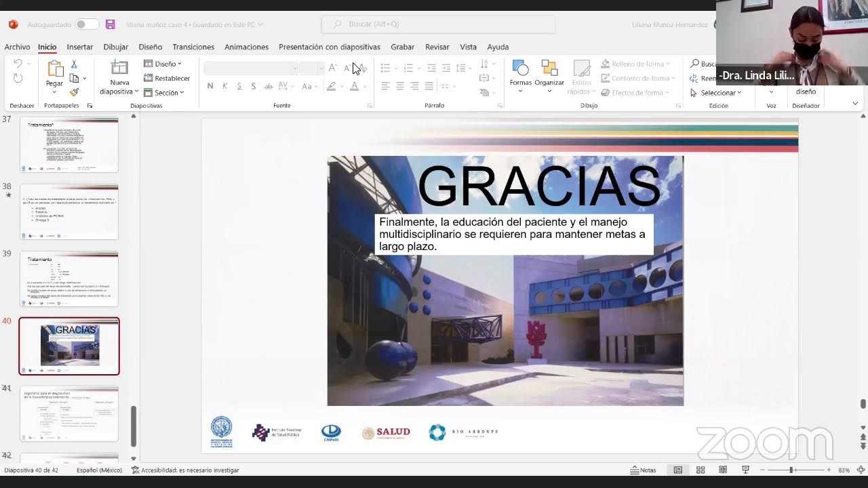This screenshot has height=488, width=868.
Task: Click the Notas button in status bar
Action: pos(644,470)
